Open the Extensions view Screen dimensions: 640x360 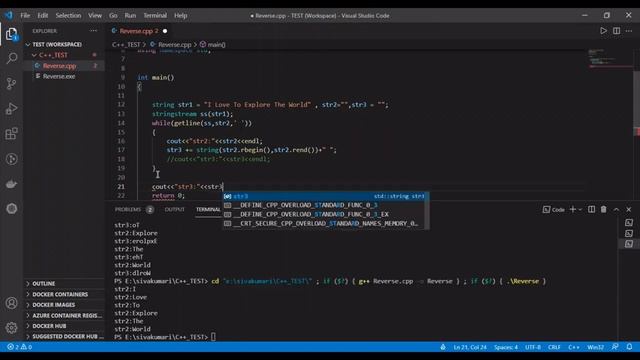point(11,133)
